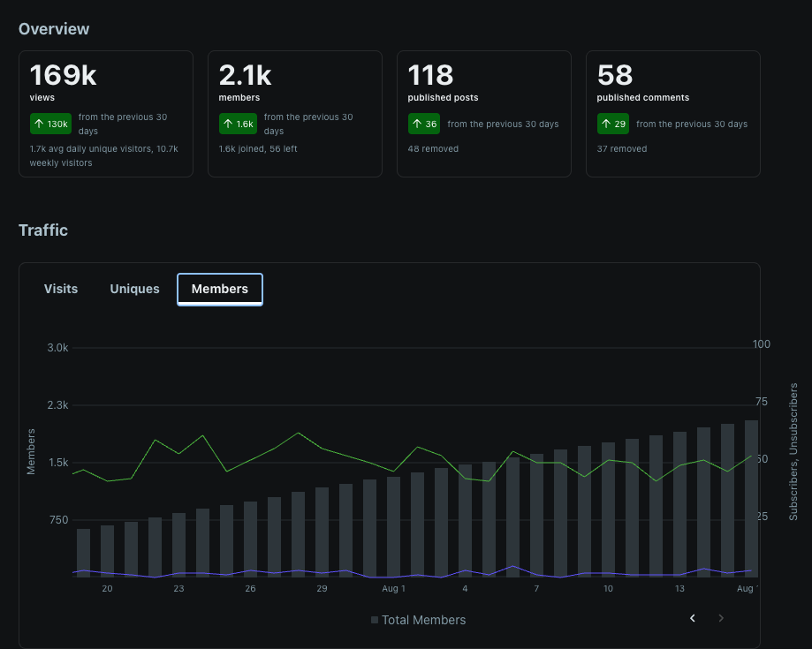Click the next legend page chevron
This screenshot has height=649, width=812.
[720, 618]
